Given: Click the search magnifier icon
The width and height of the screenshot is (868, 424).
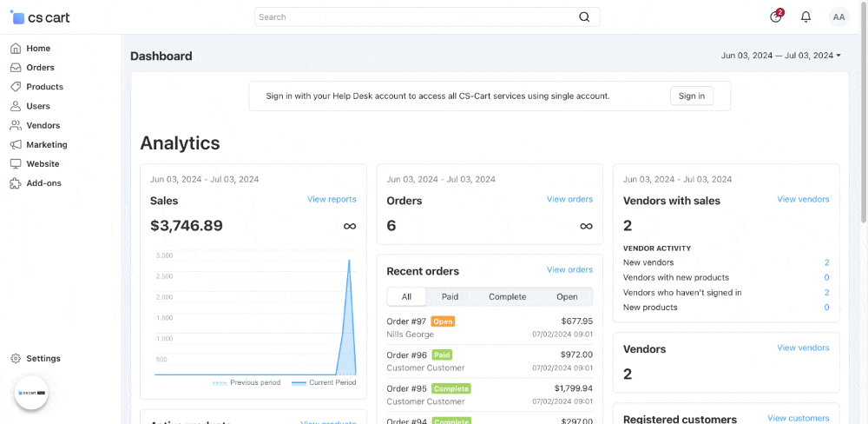Looking at the screenshot, I should pyautogui.click(x=584, y=17).
